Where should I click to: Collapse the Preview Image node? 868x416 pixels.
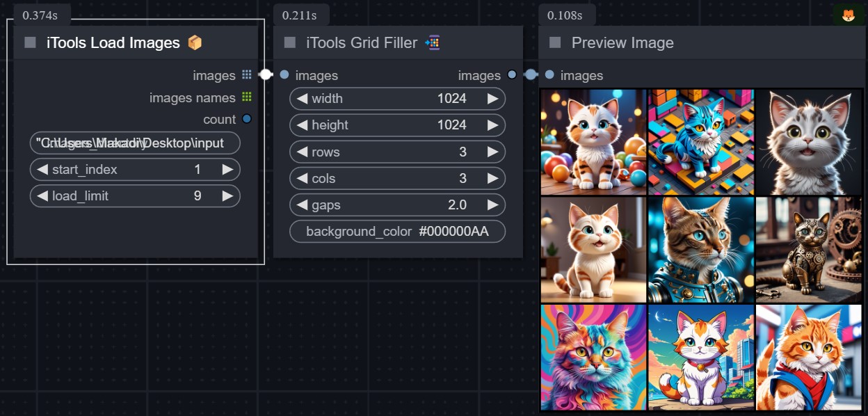[555, 42]
